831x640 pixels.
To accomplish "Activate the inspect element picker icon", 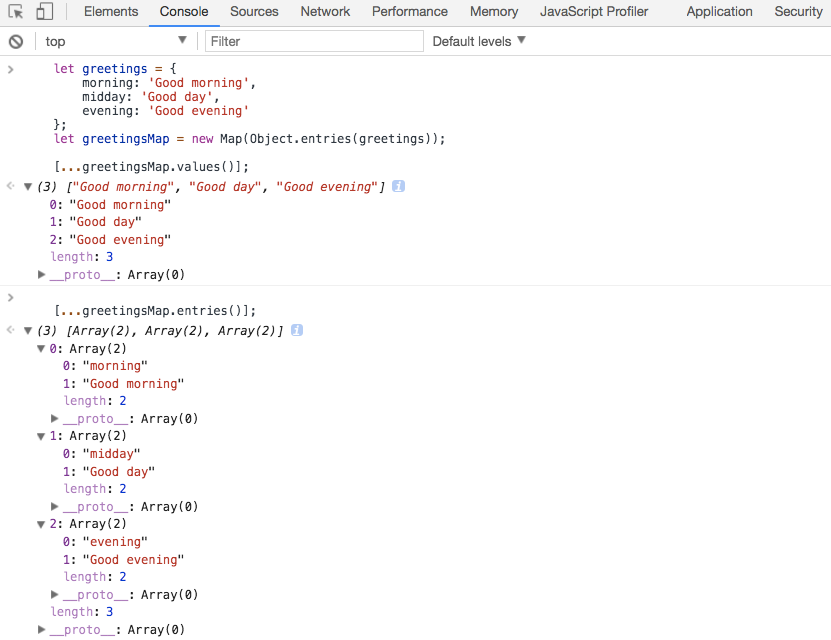I will pyautogui.click(x=16, y=12).
